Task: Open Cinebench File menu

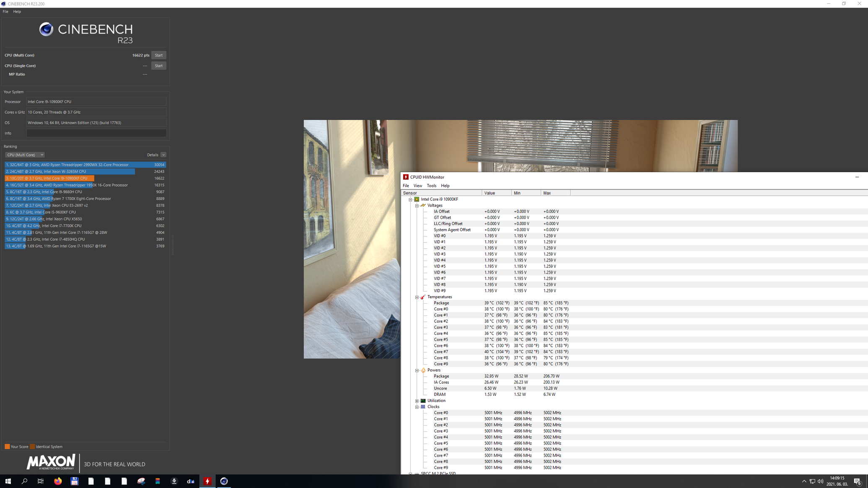Action: (x=5, y=12)
